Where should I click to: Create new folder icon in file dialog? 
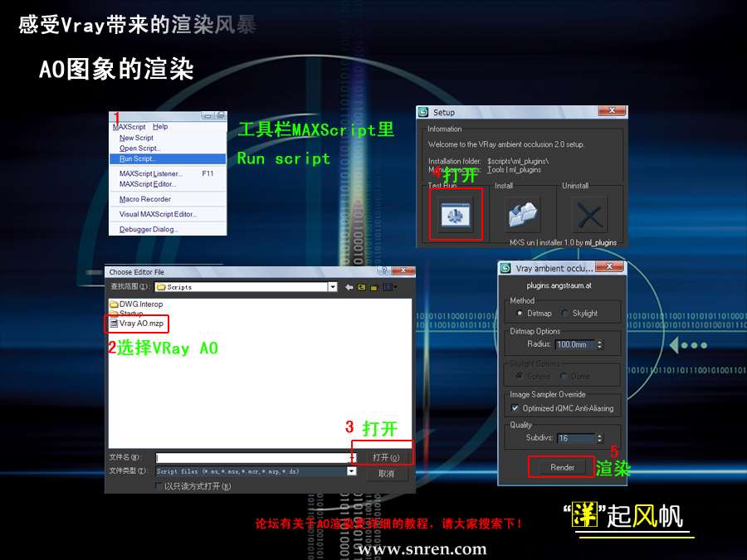[374, 287]
